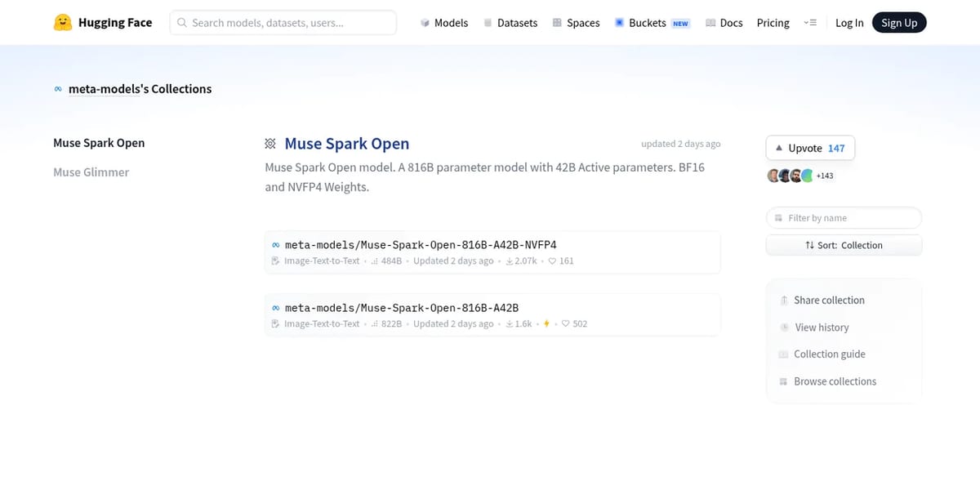
Task: Click the download icon next to 2.07k
Action: [510, 261]
